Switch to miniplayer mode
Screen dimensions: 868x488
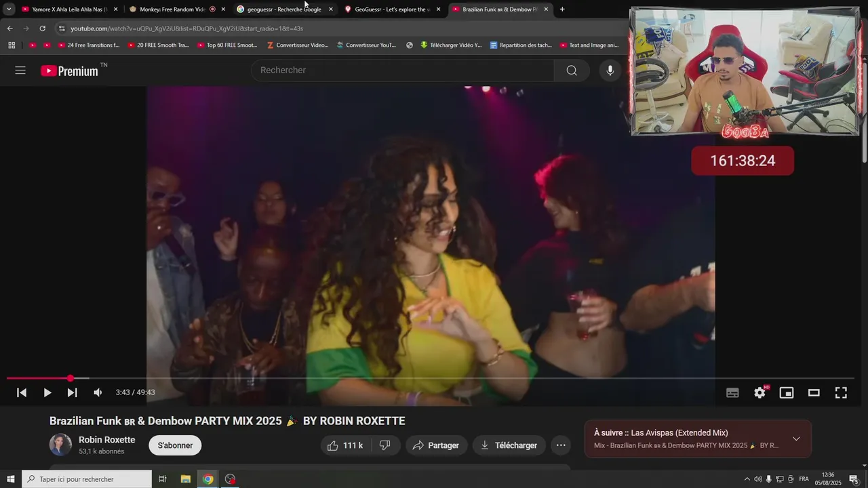tap(787, 392)
